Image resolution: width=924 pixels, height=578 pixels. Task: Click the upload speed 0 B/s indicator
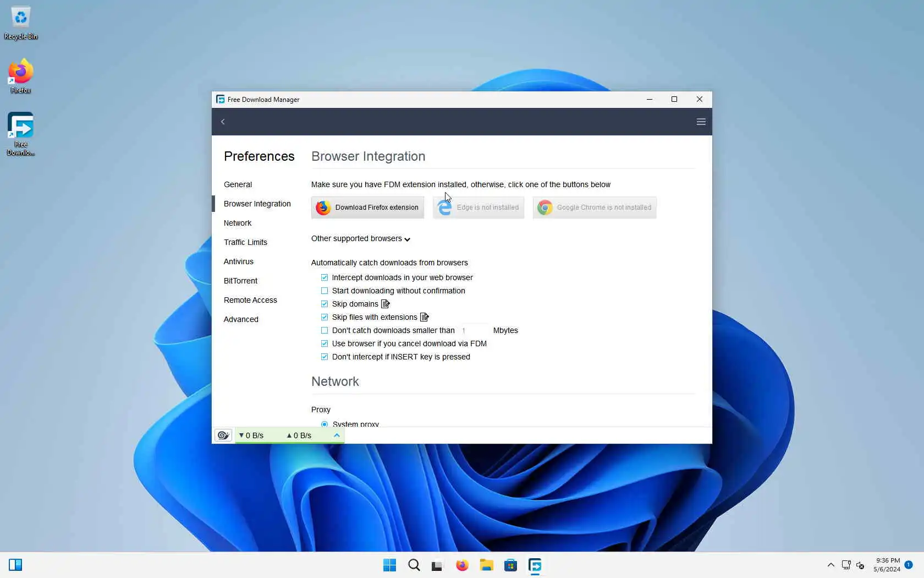[x=299, y=435]
